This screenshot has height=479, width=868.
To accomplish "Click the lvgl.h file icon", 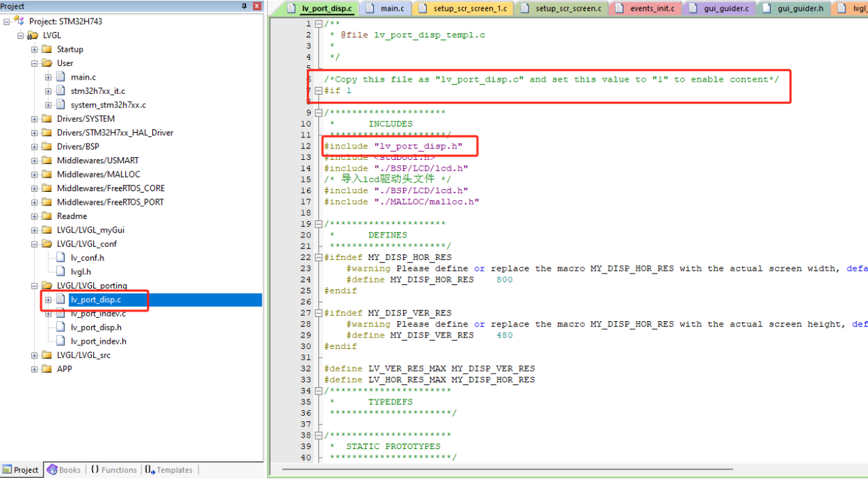I will tap(60, 271).
